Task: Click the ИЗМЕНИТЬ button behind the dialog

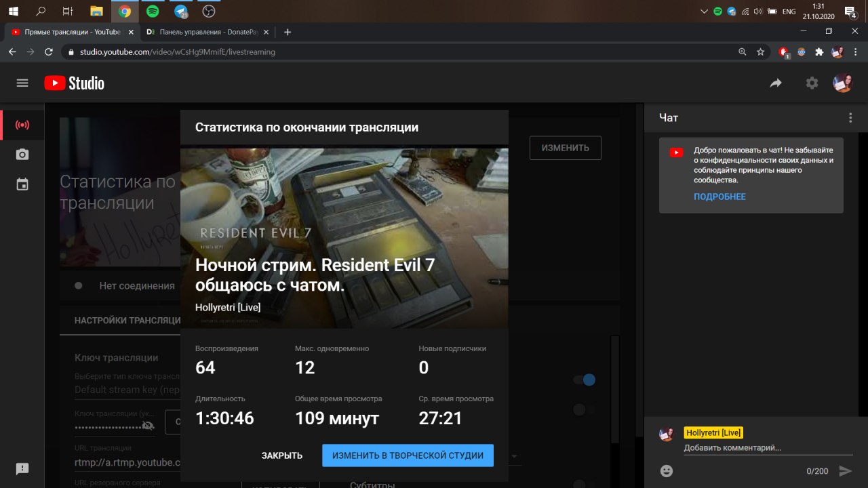Action: pos(565,148)
